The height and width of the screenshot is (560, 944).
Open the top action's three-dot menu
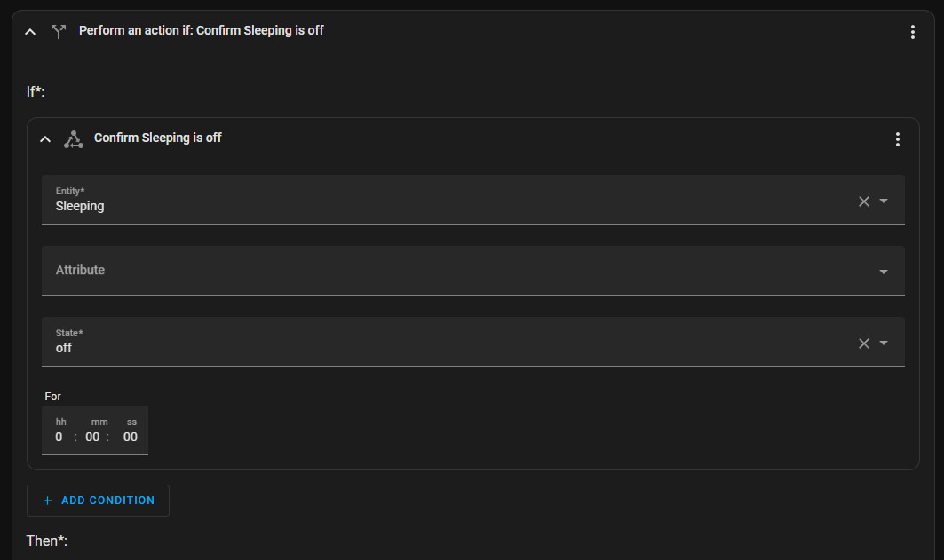coord(912,32)
